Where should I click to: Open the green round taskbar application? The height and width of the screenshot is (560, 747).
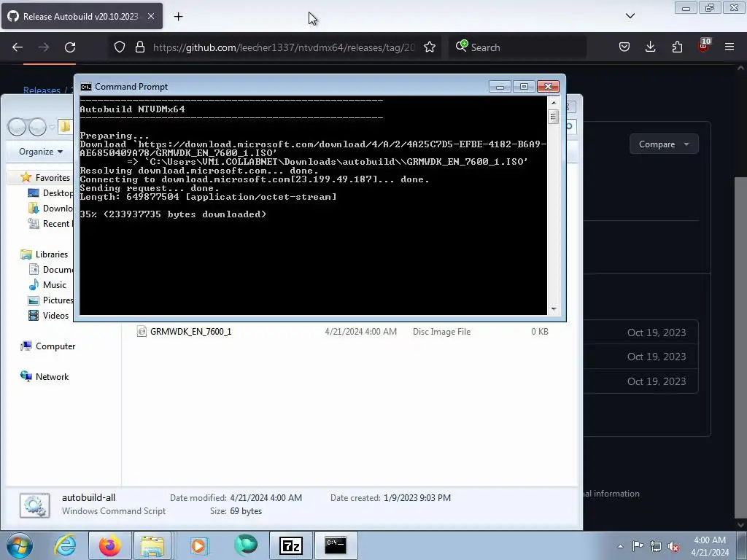[246, 545]
